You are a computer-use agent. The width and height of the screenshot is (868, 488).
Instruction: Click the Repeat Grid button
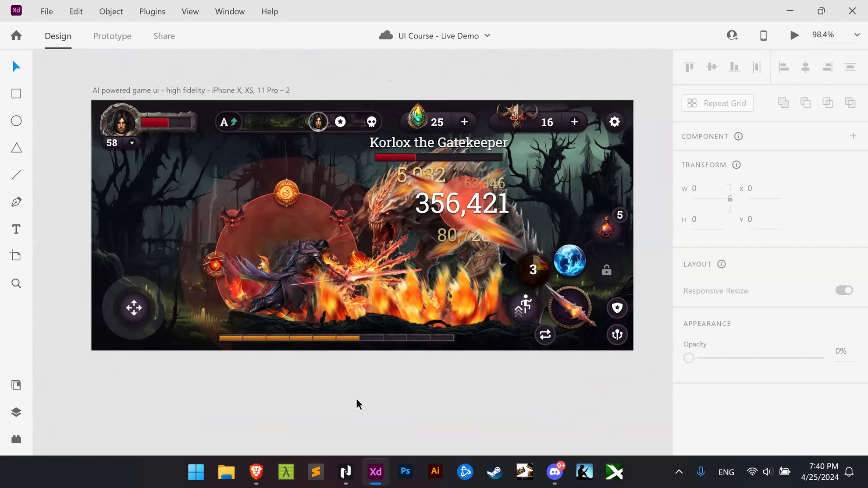717,103
